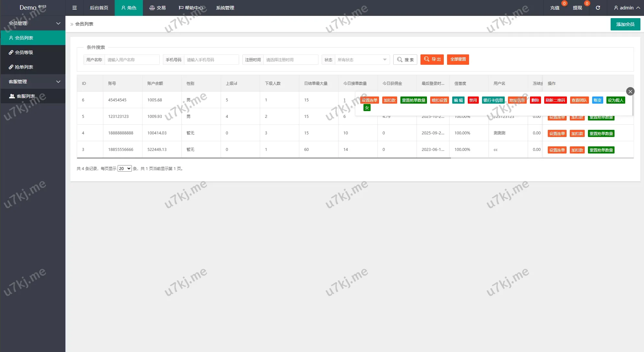
Task: Click the 导出 export button
Action: click(x=432, y=60)
